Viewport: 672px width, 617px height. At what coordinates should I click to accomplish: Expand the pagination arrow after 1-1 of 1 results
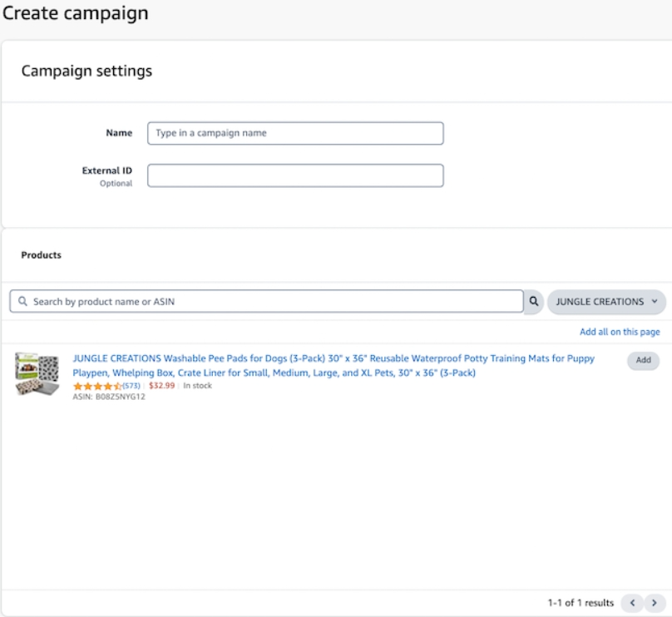tap(652, 602)
